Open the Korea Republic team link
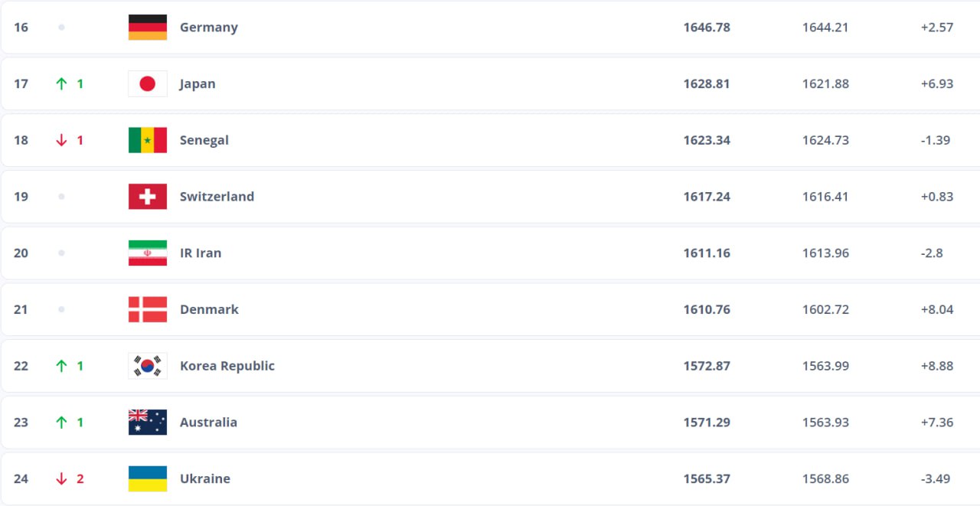This screenshot has width=980, height=506. [227, 366]
